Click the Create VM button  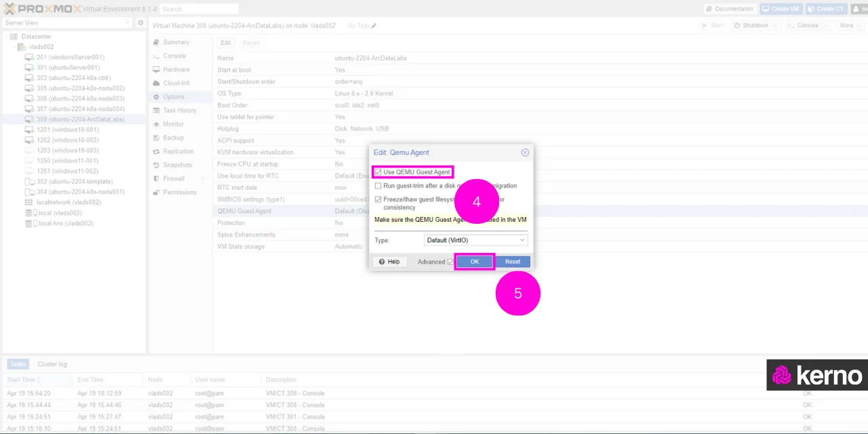tap(781, 9)
